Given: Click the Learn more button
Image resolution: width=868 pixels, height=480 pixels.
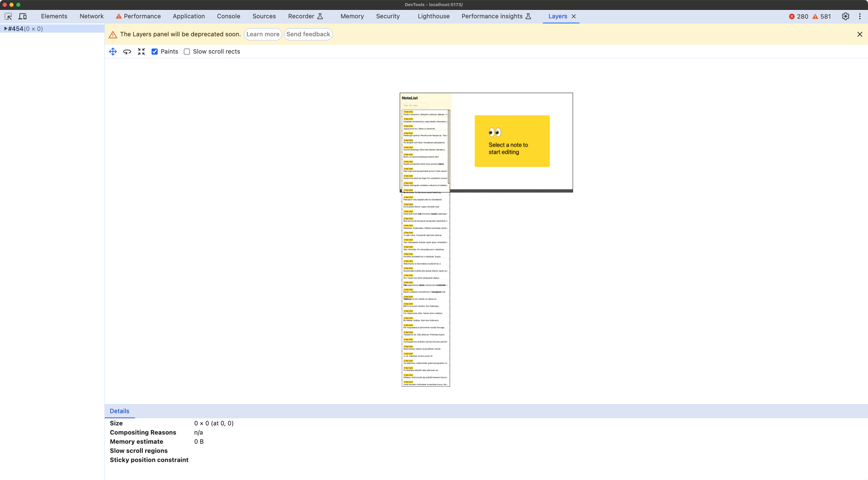Looking at the screenshot, I should [x=263, y=34].
